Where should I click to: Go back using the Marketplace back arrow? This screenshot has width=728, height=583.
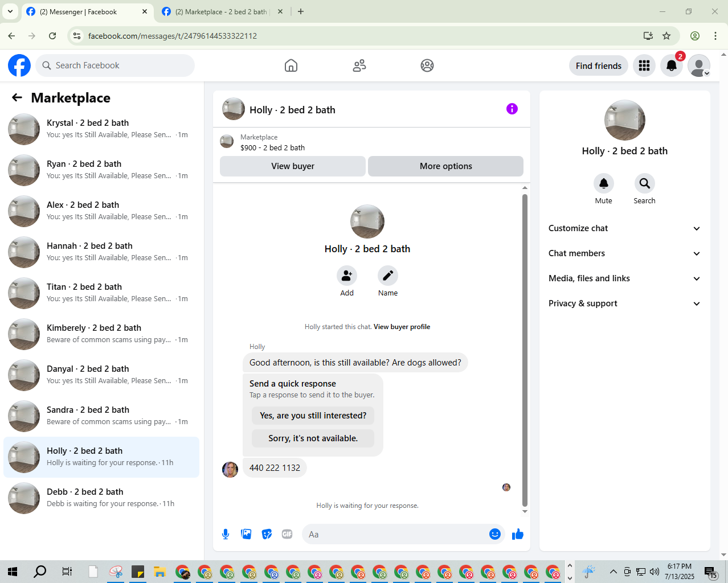pos(17,98)
